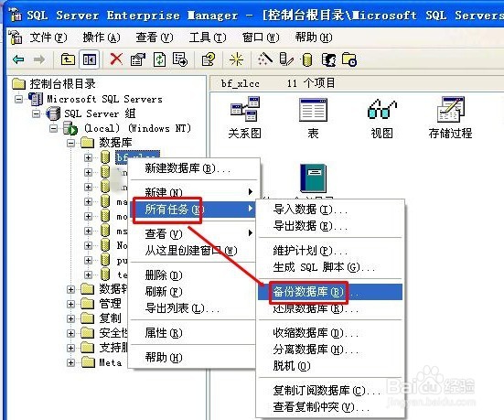
Task: Select 控制台根目录 root tree item
Action: [62, 84]
